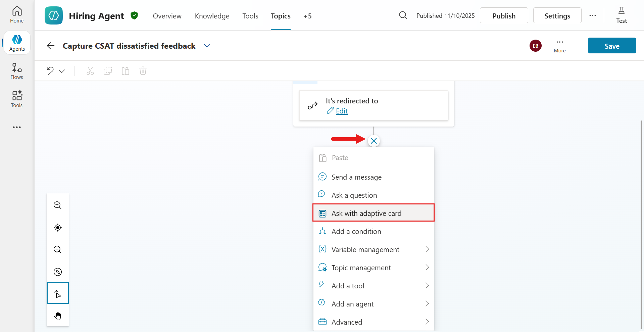The height and width of the screenshot is (332, 644).
Task: Expand the undo dropdown arrow
Action: tap(62, 71)
